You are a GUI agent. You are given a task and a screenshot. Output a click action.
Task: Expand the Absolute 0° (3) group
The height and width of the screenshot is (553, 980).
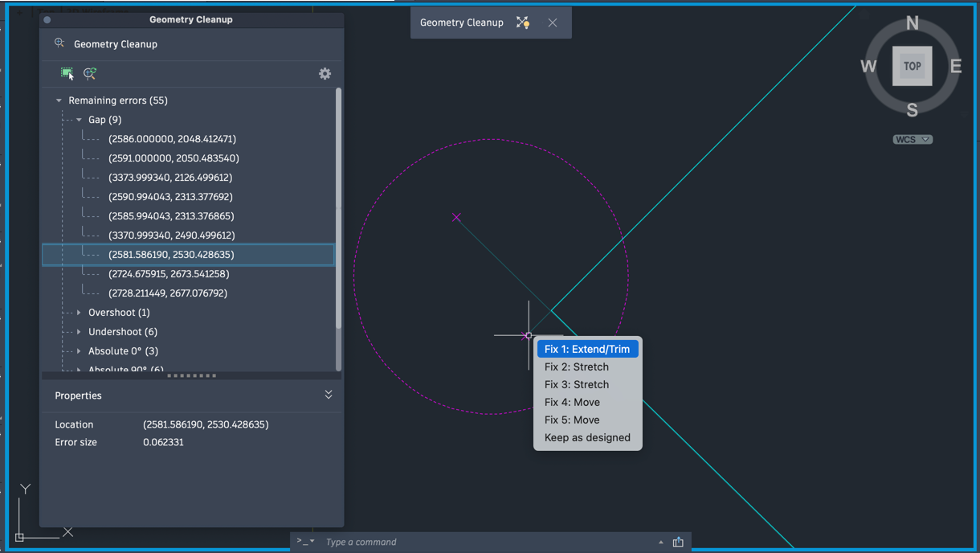(x=79, y=351)
